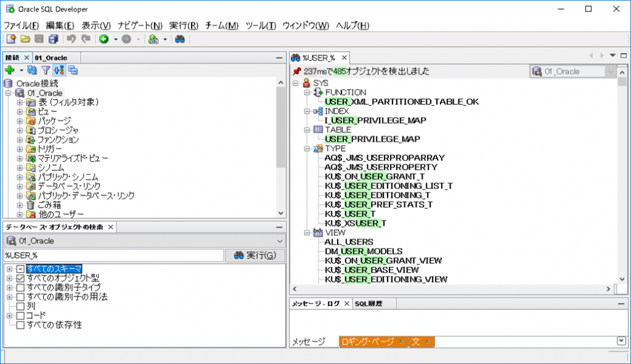
Task: Focus the %USER_% search input field
Action: click(113, 256)
